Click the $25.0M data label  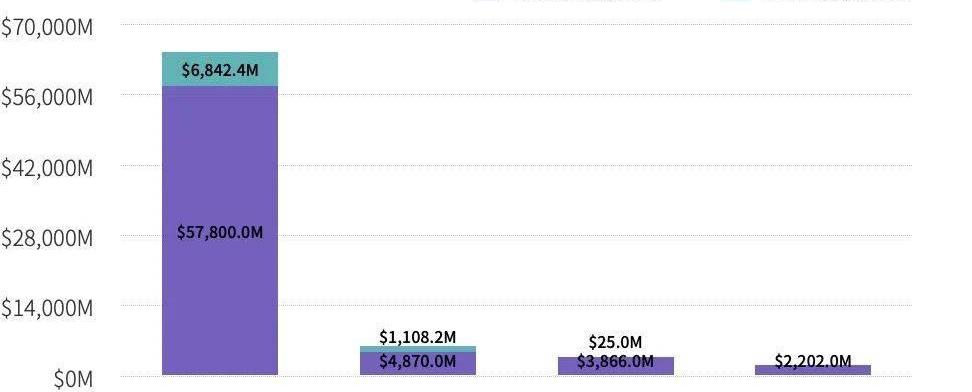pyautogui.click(x=616, y=342)
